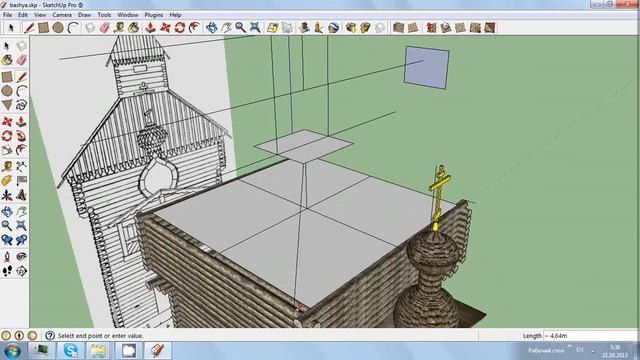Image resolution: width=640 pixels, height=360 pixels.
Task: Select arrow tool in left tool set
Action: click(7, 46)
